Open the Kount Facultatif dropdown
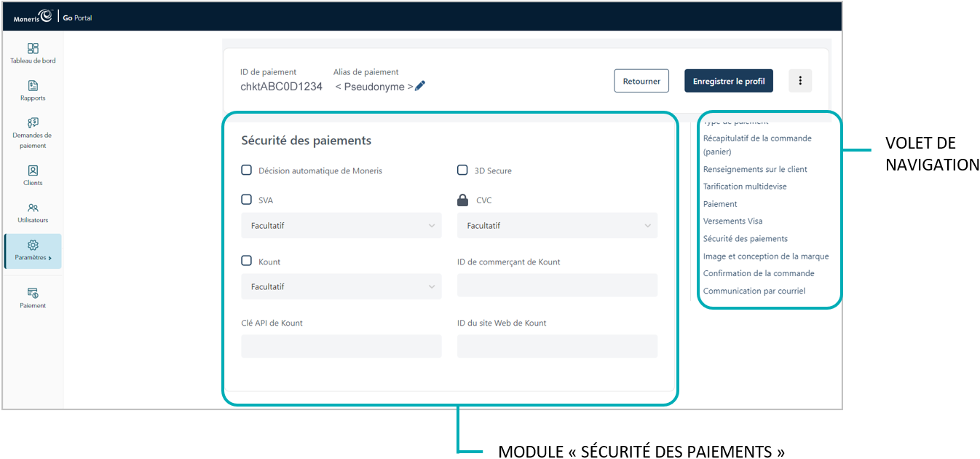Screen dimensions: 980x459 [341, 287]
